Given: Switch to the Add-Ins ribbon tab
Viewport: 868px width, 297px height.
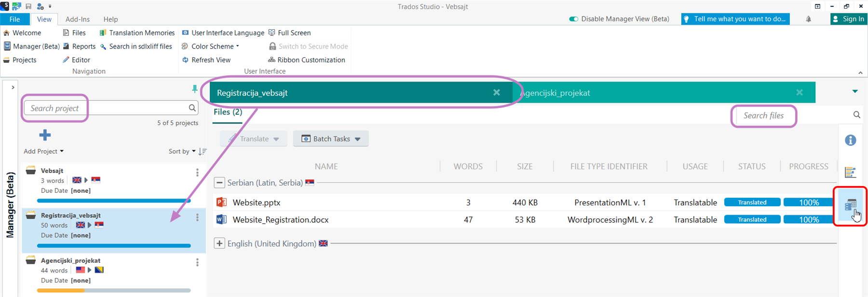Looking at the screenshot, I should pos(78,19).
